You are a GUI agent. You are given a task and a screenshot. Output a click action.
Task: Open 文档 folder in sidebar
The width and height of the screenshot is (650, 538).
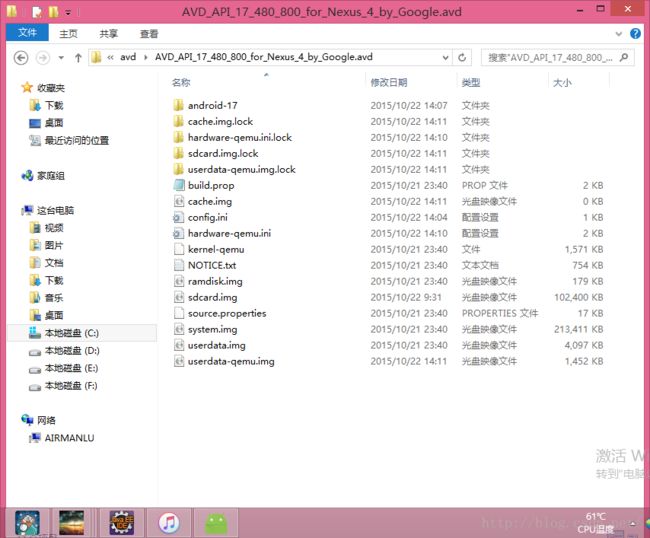[x=54, y=263]
